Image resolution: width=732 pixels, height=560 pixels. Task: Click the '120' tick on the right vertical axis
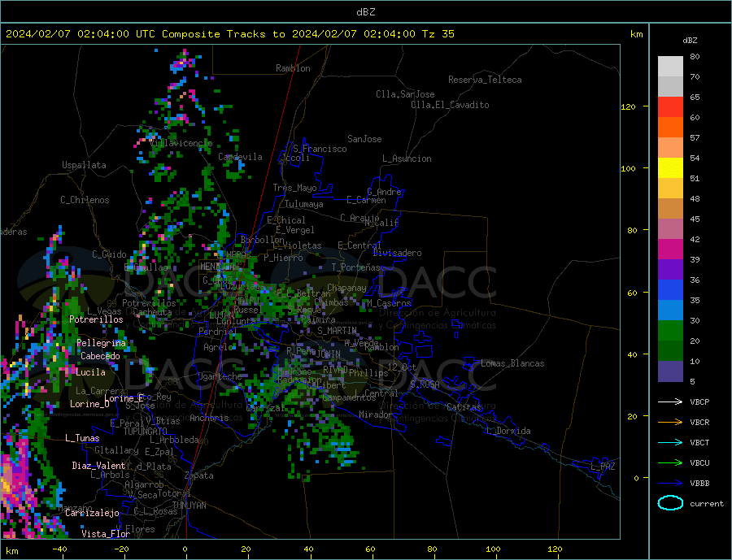click(x=629, y=106)
